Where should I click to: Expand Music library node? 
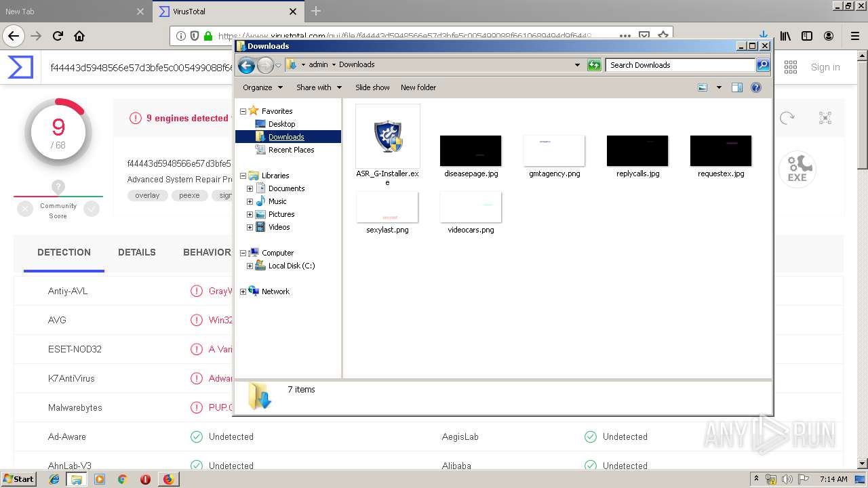point(250,201)
